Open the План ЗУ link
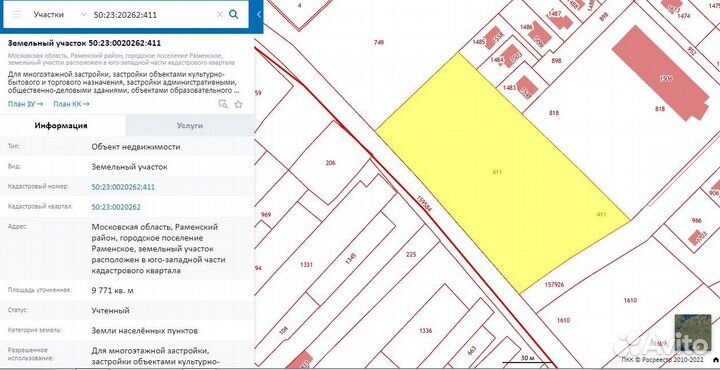The height and width of the screenshot is (370, 720). [25, 104]
